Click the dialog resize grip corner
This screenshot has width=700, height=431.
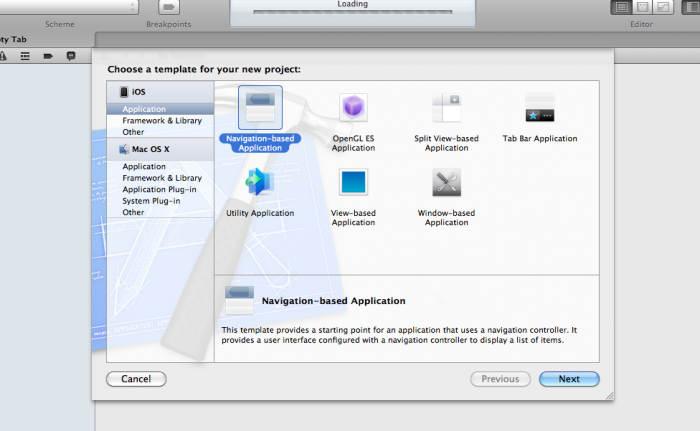(x=610, y=396)
